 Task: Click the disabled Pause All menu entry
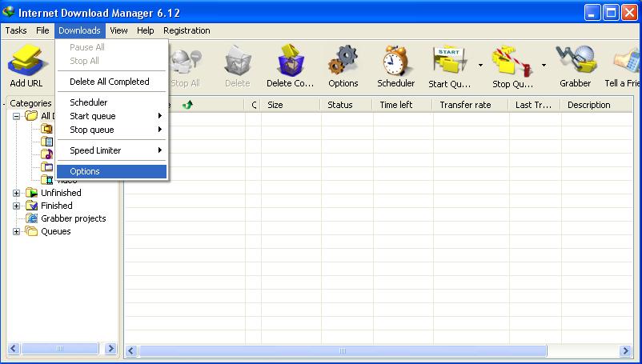pos(112,47)
